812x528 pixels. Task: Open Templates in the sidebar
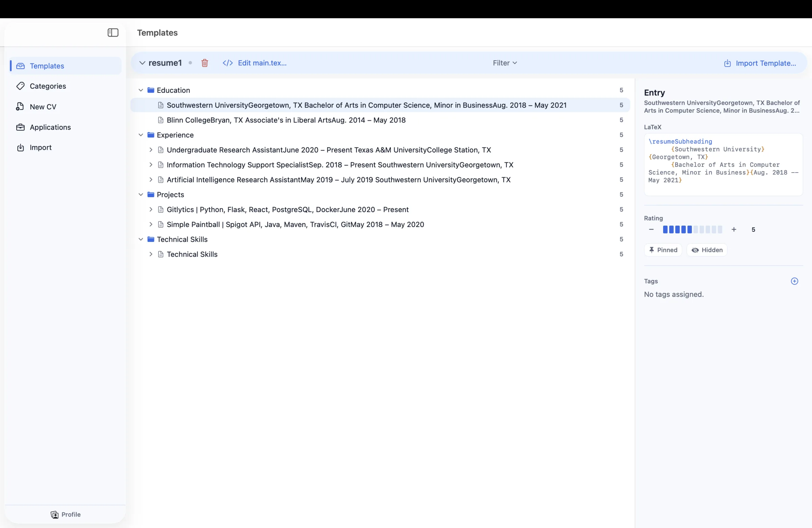coord(66,66)
